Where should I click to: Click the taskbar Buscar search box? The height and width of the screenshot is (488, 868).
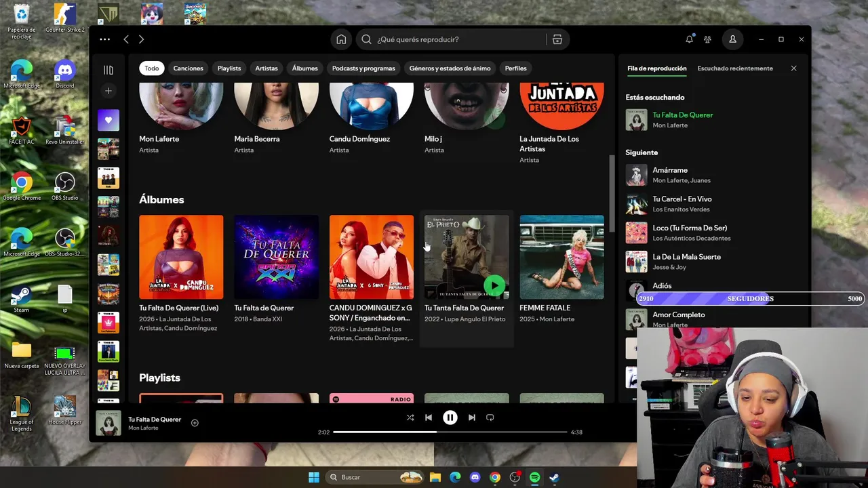[374, 477]
